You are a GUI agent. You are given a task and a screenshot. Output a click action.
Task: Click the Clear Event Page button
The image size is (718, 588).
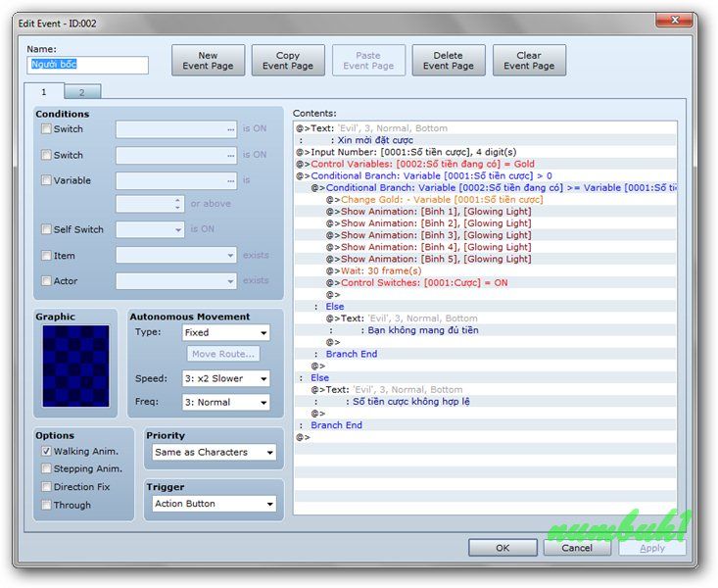coord(529,61)
